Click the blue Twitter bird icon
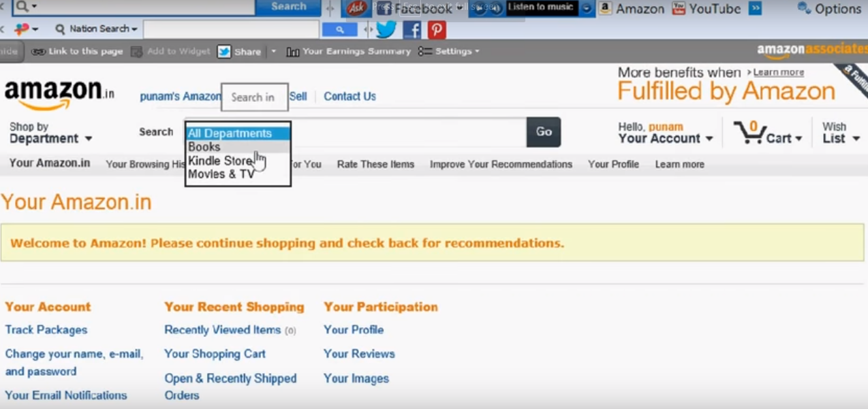The width and height of the screenshot is (868, 409). (x=386, y=29)
